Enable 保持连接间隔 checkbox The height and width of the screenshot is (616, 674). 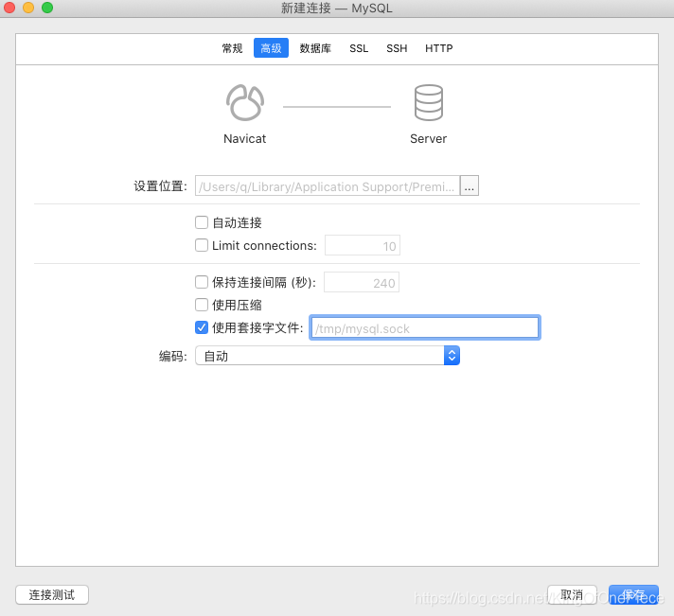202,282
